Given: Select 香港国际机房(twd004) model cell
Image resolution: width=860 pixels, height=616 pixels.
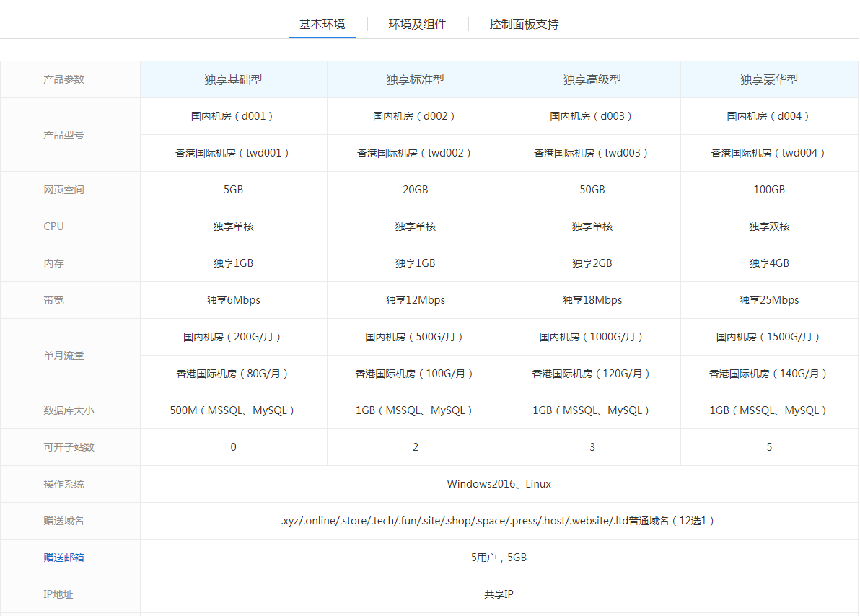Looking at the screenshot, I should 768,153.
